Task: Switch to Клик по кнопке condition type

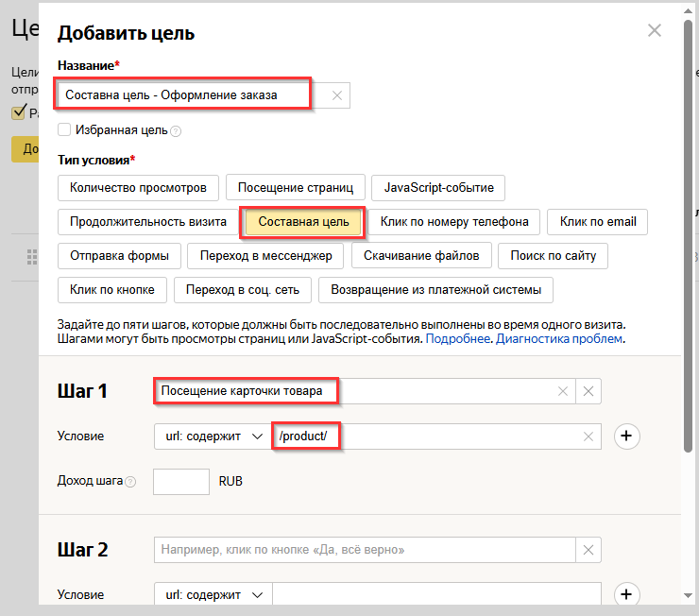Action: pos(112,289)
